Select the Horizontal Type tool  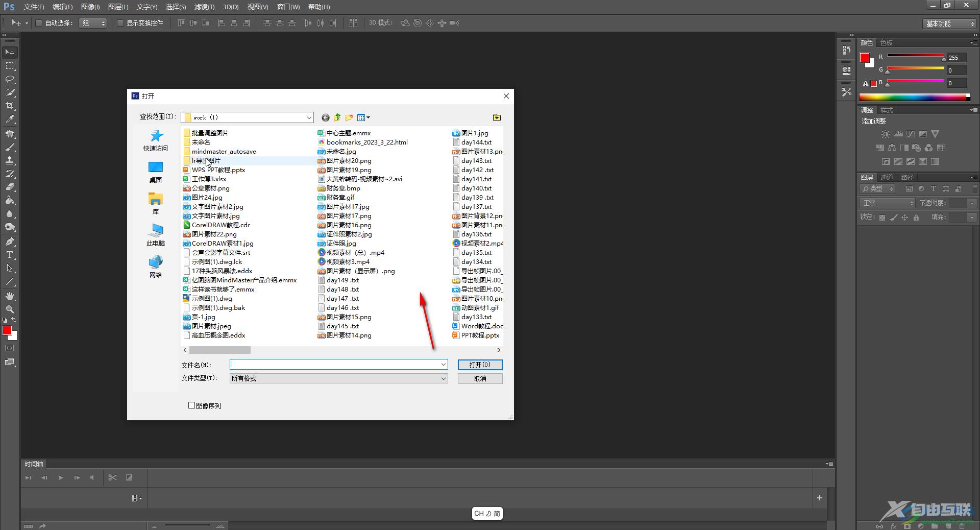pyautogui.click(x=10, y=255)
